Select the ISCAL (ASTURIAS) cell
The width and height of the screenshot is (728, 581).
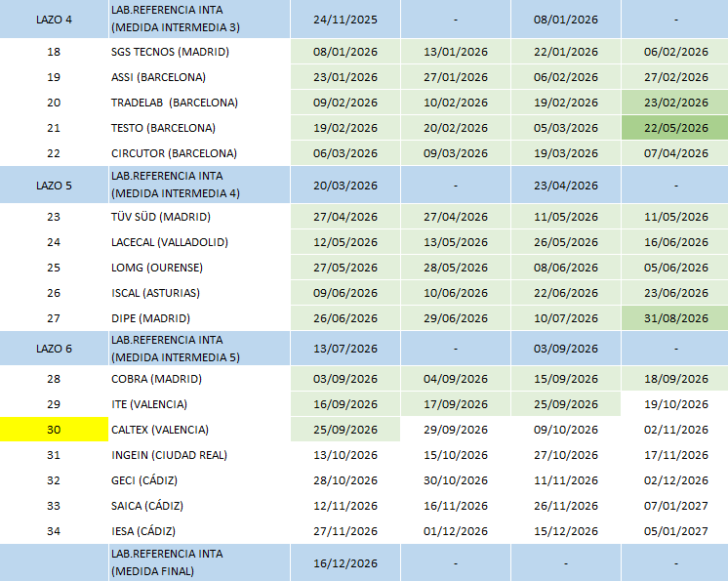pyautogui.click(x=199, y=293)
